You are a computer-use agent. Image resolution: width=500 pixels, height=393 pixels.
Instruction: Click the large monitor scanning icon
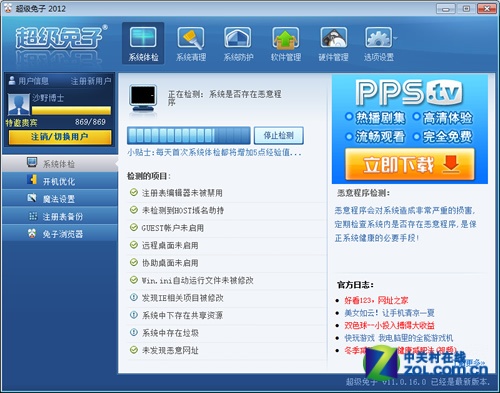(x=143, y=99)
